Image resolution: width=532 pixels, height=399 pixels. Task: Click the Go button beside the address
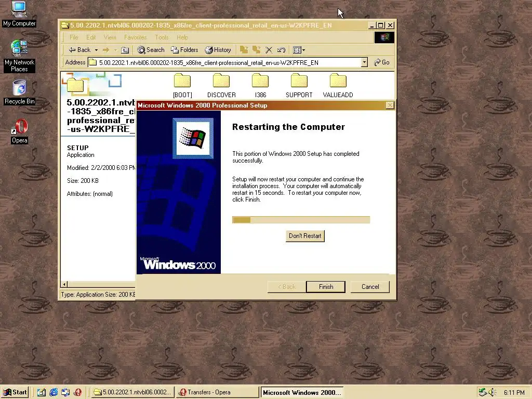(382, 62)
